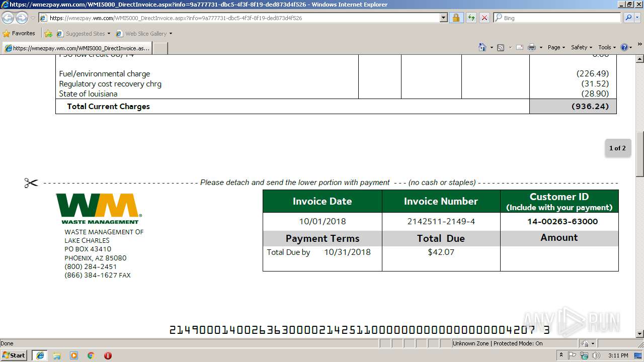Open Windows Explorer folder in taskbar

coord(57,355)
